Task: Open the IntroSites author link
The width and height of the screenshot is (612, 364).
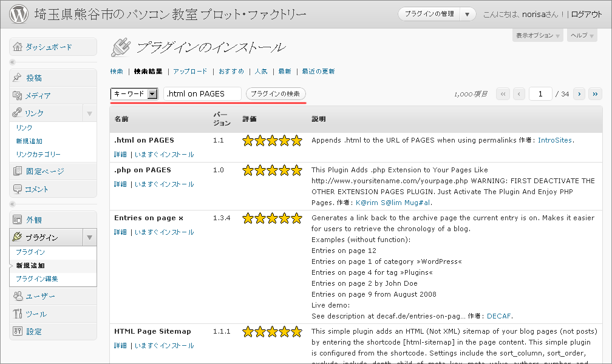Action: click(555, 140)
